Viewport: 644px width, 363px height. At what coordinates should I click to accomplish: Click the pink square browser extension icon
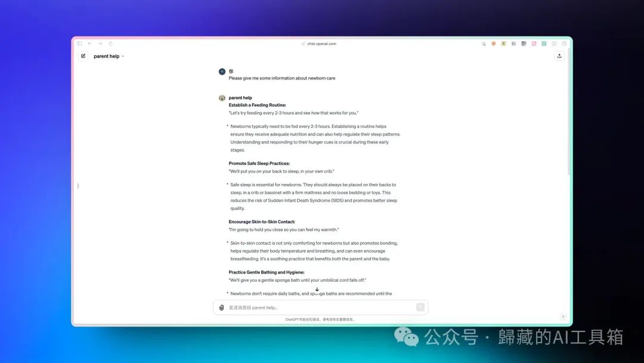coord(534,44)
